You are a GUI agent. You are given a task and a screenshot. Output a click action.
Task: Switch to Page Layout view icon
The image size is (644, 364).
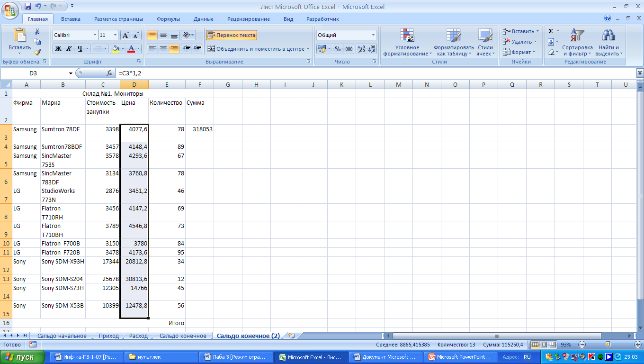pyautogui.click(x=544, y=345)
